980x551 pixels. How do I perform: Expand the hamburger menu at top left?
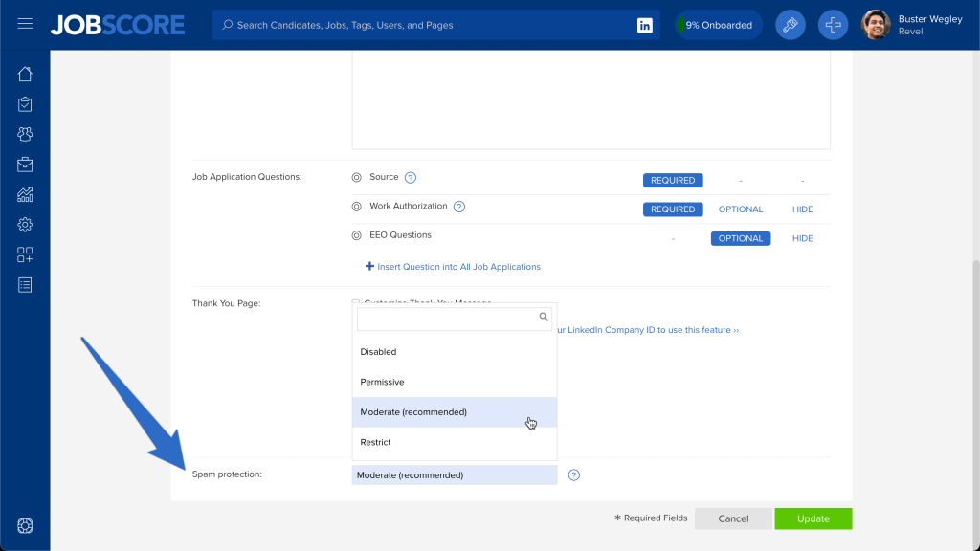point(25,24)
